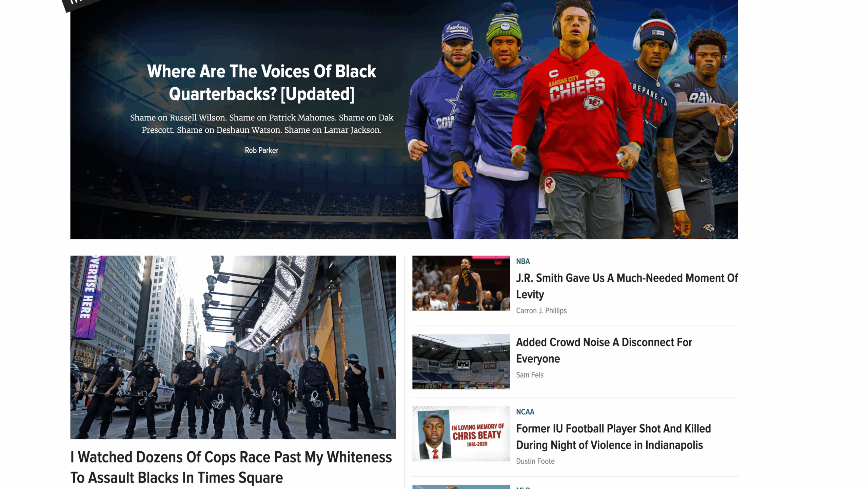The width and height of the screenshot is (868, 489).
Task: Select the NCAA category tag
Action: point(525,412)
